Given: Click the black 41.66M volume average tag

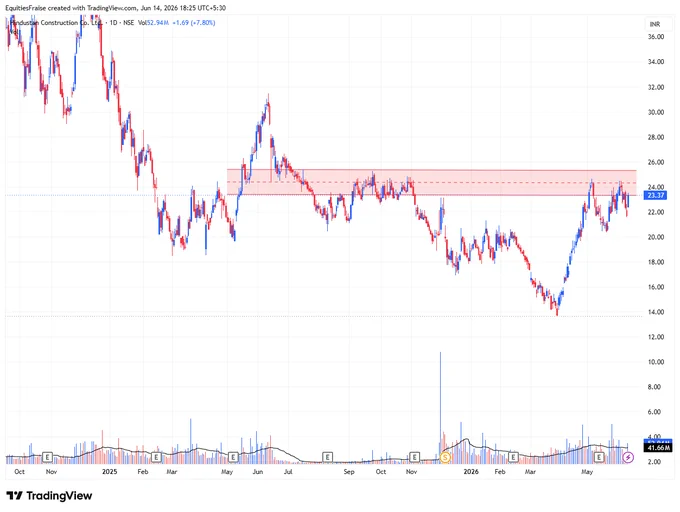Looking at the screenshot, I should click(x=658, y=447).
